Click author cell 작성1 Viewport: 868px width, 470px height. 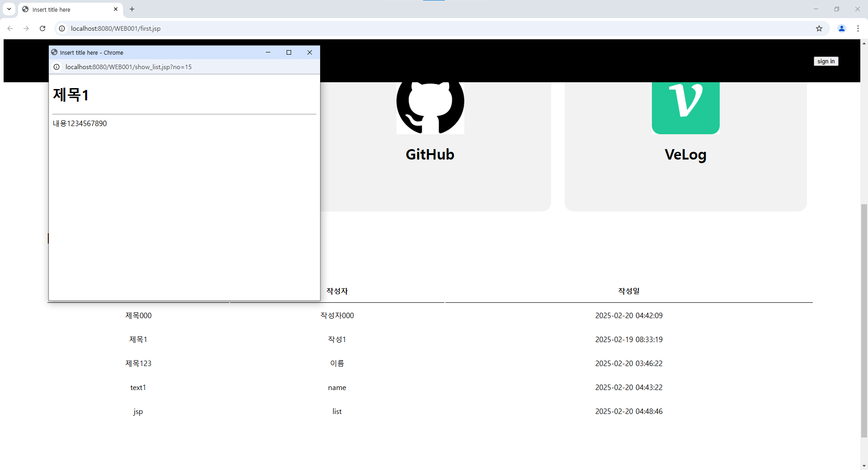click(337, 339)
